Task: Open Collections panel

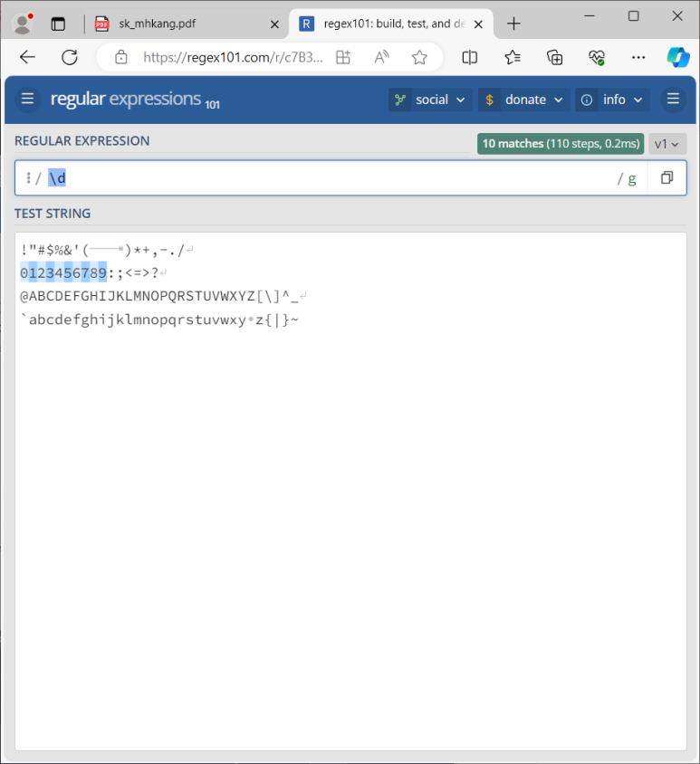Action: click(554, 58)
